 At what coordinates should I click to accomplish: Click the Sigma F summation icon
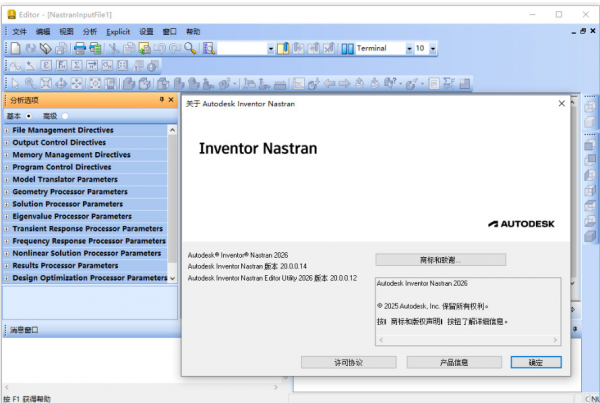(449, 83)
